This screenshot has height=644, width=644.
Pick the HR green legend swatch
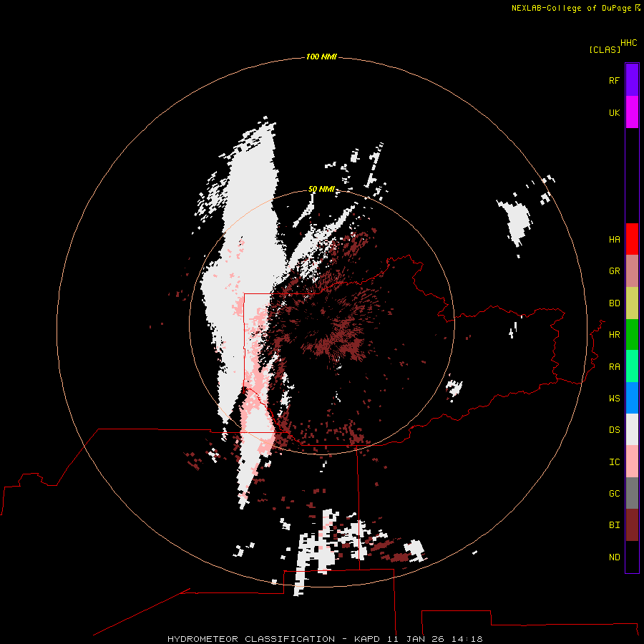click(x=632, y=335)
